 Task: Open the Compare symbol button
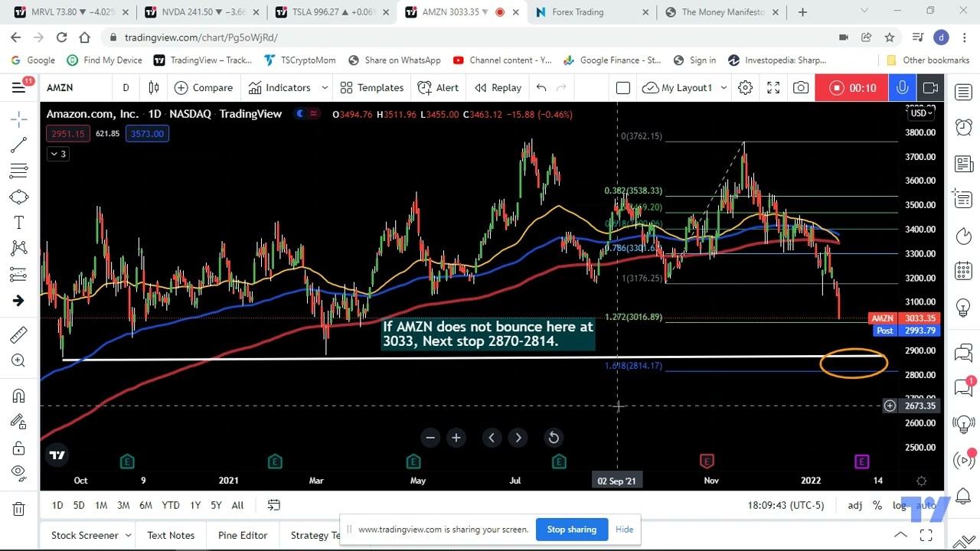pyautogui.click(x=204, y=88)
